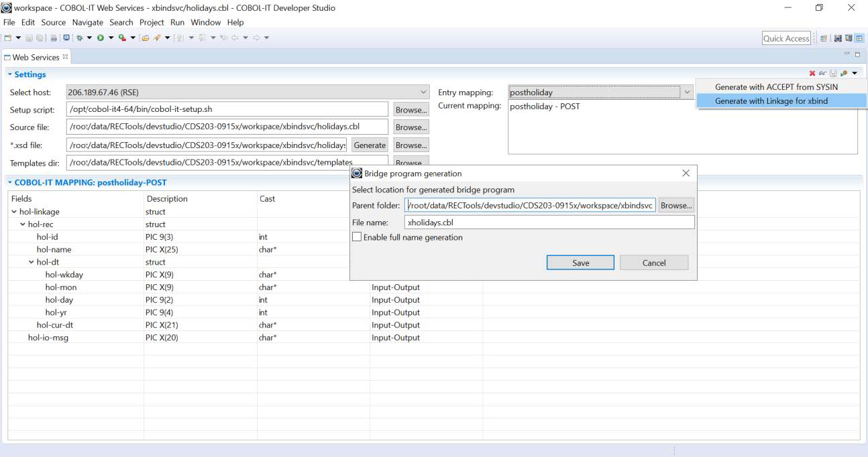Open the Select host combo box
Image resolution: width=868 pixels, height=457 pixels.
tap(423, 91)
